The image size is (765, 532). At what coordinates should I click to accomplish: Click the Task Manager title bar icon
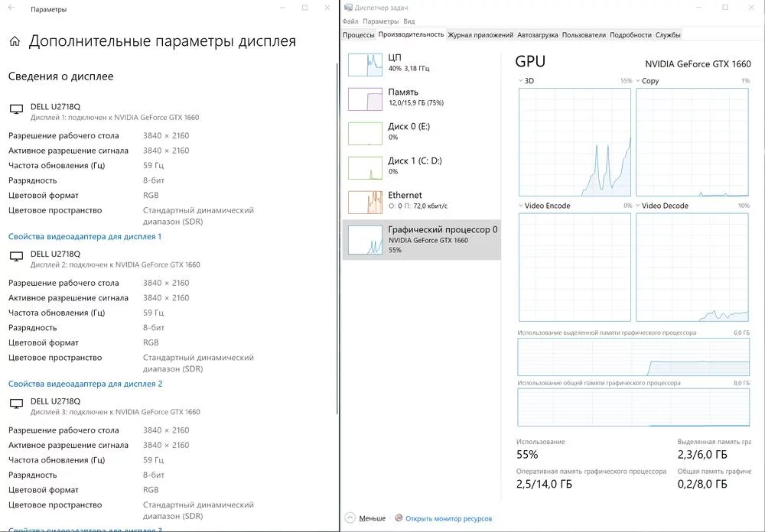pos(348,8)
